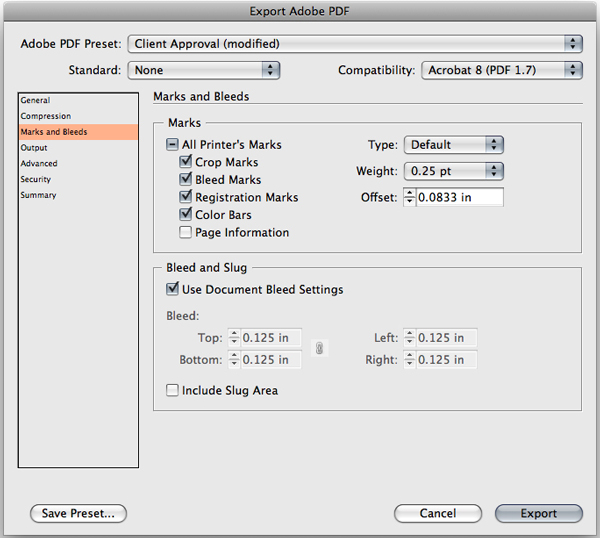Click the Export button

(539, 513)
